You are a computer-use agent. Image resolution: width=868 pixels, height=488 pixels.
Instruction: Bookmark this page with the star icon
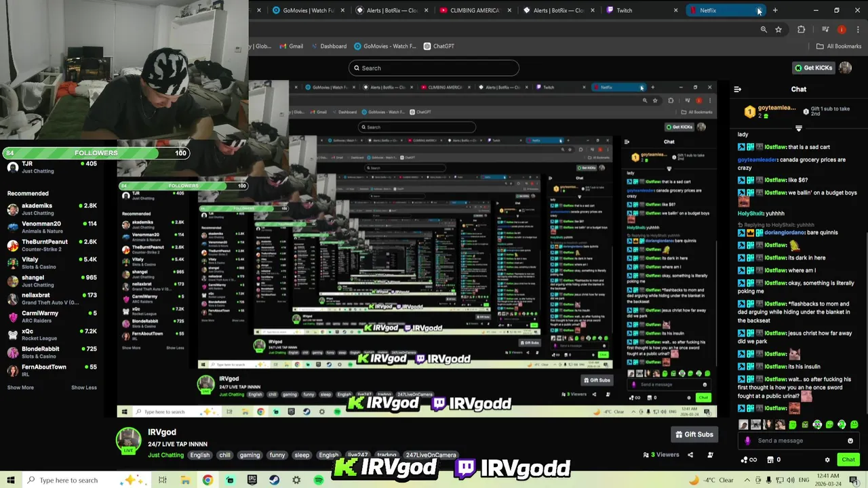tap(778, 29)
